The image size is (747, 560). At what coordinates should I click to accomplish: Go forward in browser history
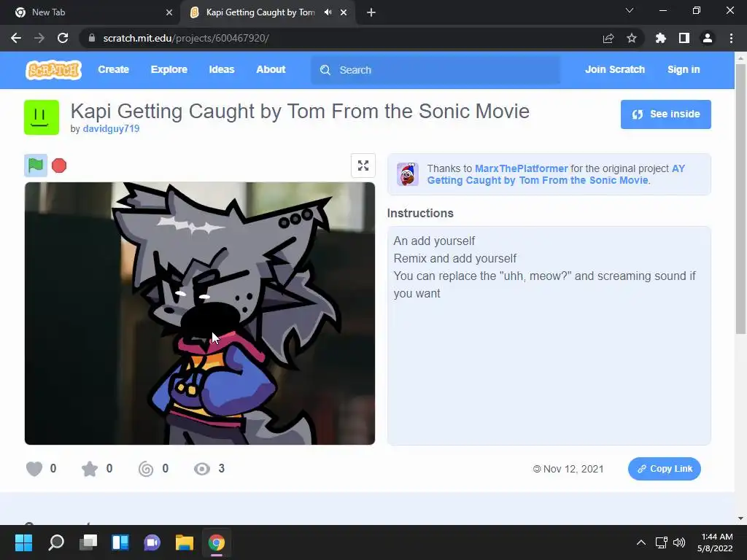[x=39, y=38]
